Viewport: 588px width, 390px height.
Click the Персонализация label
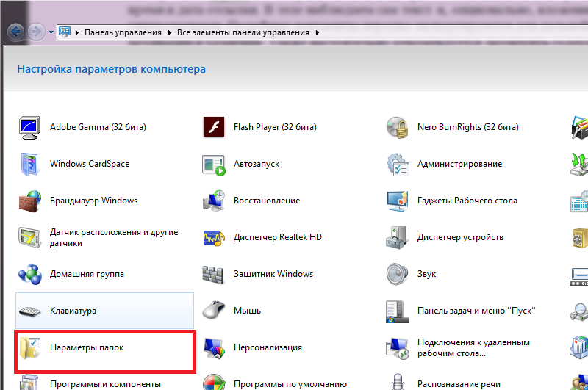[268, 347]
